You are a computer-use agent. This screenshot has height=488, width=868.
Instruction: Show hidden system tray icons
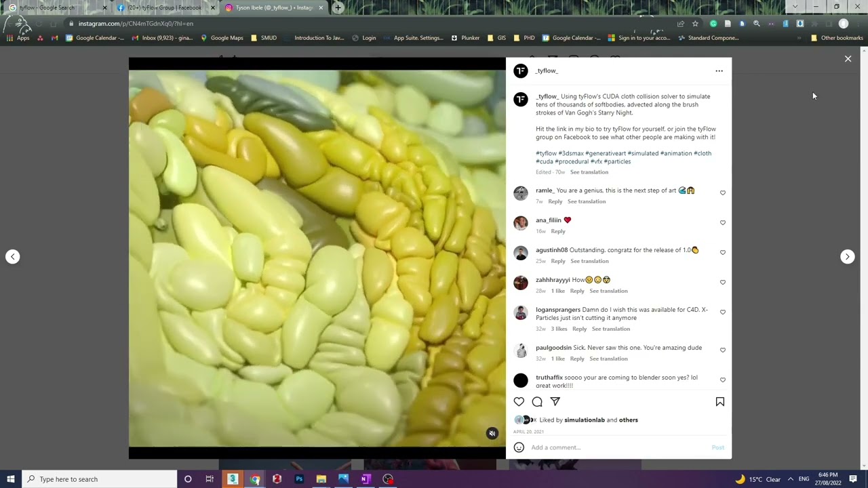click(790, 479)
